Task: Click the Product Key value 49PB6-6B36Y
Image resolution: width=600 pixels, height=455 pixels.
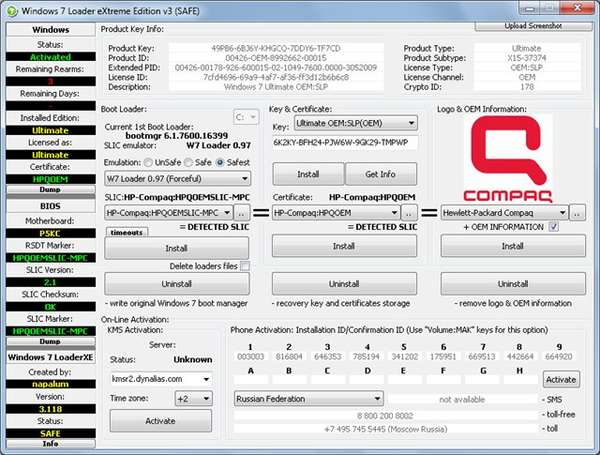Action: (x=276, y=49)
